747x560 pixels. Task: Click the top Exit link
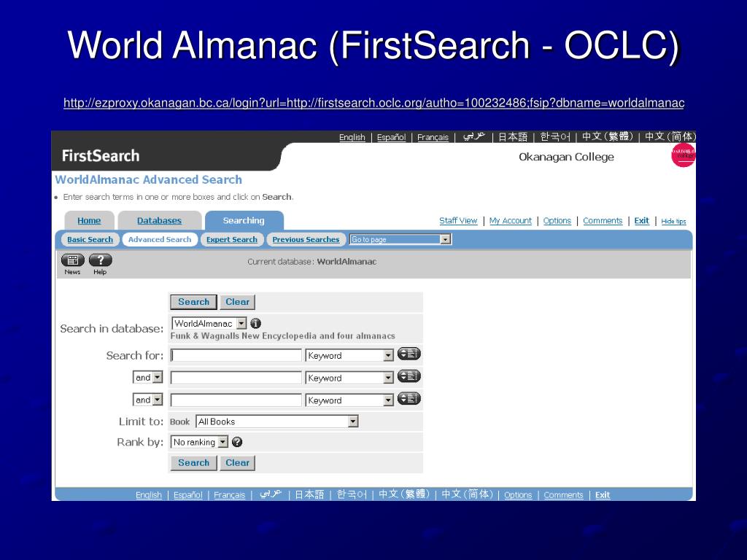click(x=642, y=220)
